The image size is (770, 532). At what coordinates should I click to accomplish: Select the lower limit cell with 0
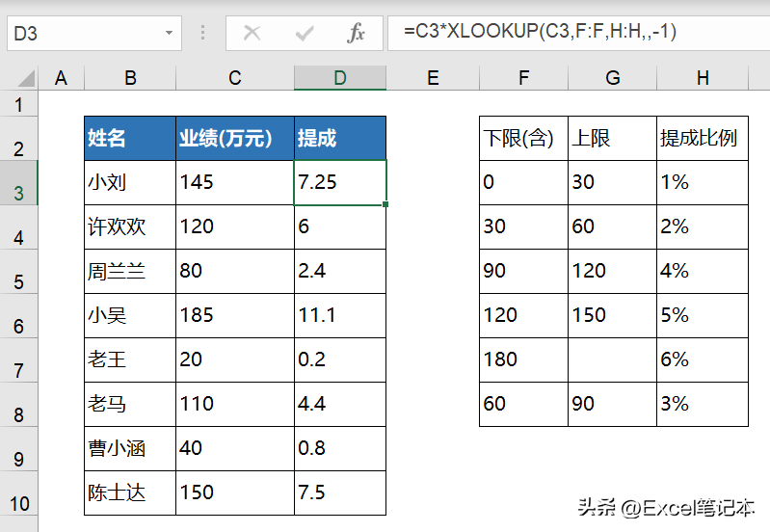pyautogui.click(x=523, y=183)
